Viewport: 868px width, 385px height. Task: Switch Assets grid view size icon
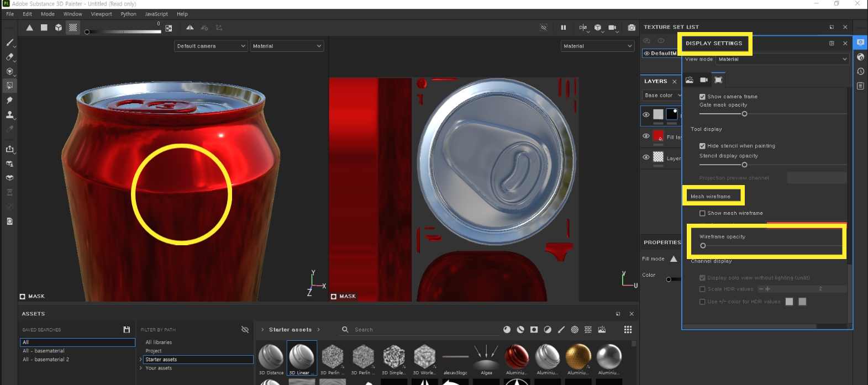[x=628, y=330]
